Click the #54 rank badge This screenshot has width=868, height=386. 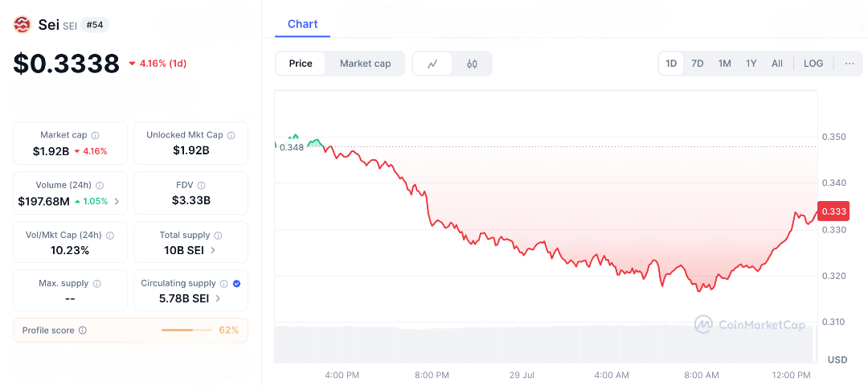click(x=95, y=25)
